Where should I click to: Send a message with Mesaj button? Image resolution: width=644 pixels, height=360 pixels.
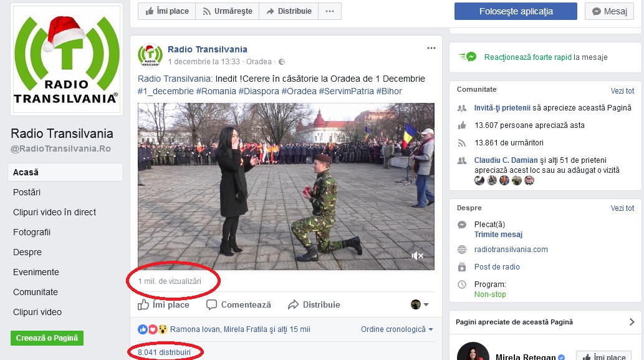pos(610,11)
